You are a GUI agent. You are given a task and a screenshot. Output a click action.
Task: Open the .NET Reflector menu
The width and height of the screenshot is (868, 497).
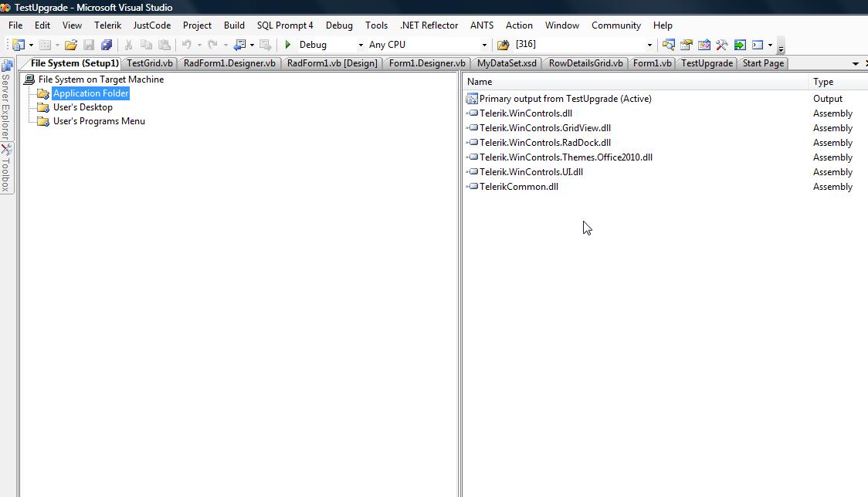429,25
